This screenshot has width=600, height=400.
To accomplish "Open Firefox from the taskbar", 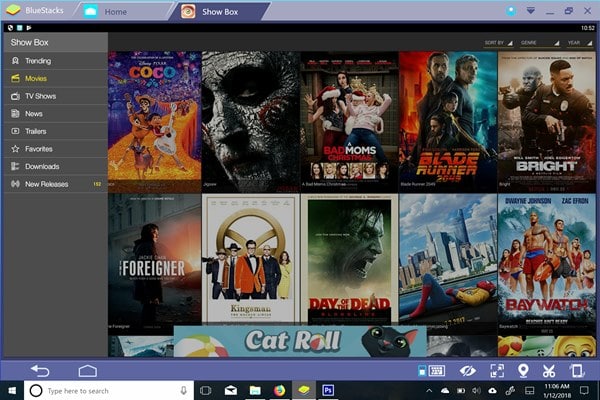I will click(x=280, y=390).
